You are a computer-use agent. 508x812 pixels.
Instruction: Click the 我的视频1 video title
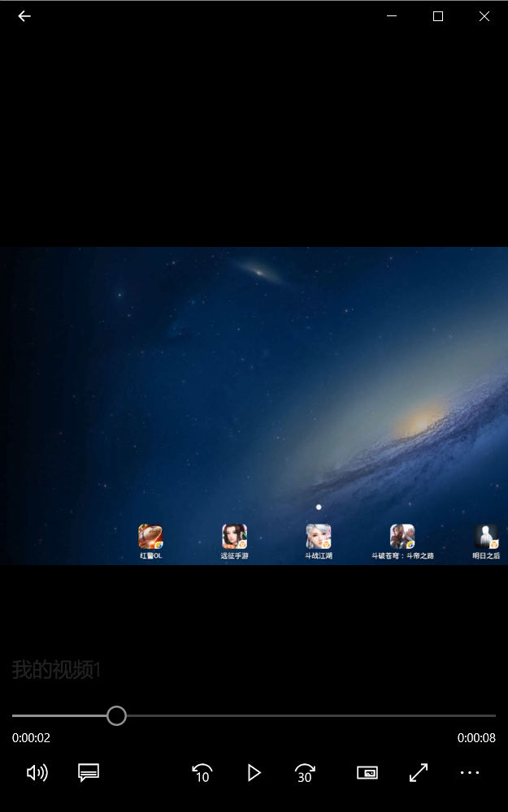[x=55, y=670]
